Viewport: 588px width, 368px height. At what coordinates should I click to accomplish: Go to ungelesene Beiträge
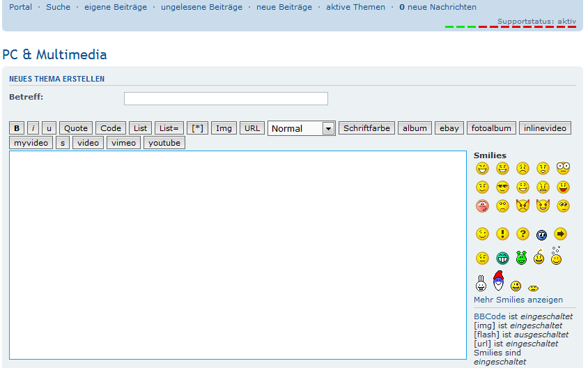click(201, 7)
